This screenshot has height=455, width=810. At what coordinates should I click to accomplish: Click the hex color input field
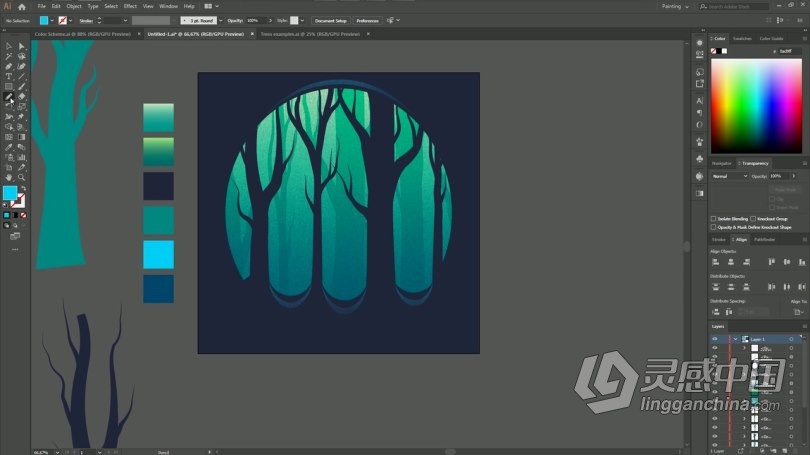tap(789, 51)
